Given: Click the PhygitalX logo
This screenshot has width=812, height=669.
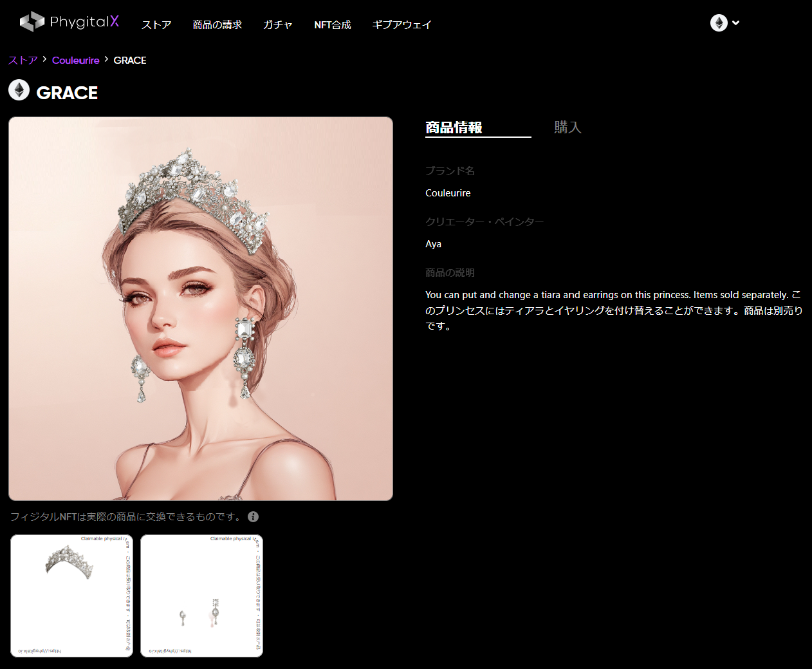Looking at the screenshot, I should 69,22.
